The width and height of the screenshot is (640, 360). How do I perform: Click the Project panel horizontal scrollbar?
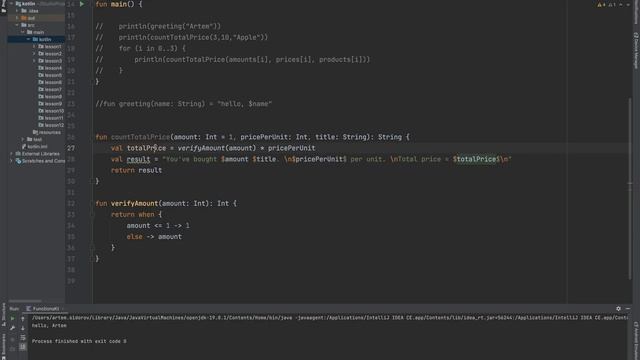click(x=25, y=301)
